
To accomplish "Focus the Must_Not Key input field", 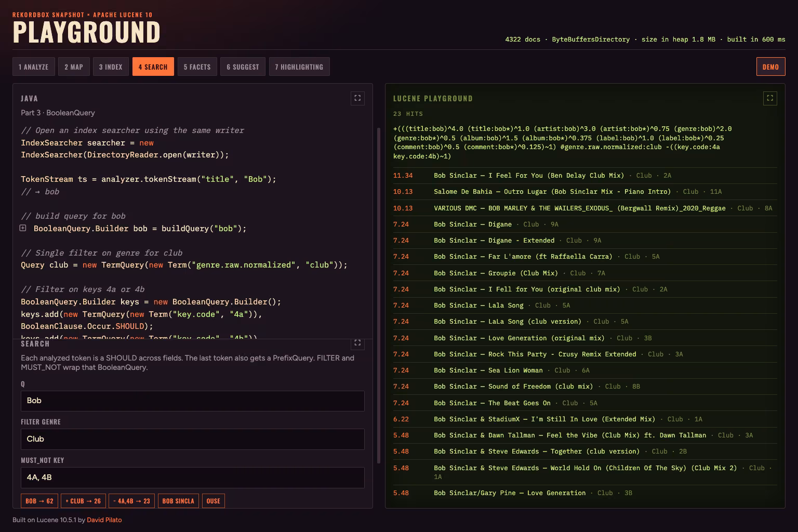I will point(193,477).
